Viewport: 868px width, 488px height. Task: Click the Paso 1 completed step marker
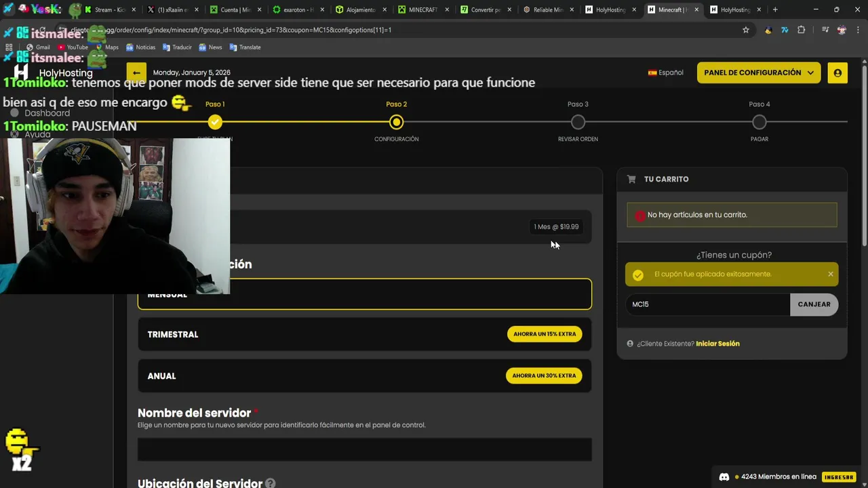pos(215,122)
